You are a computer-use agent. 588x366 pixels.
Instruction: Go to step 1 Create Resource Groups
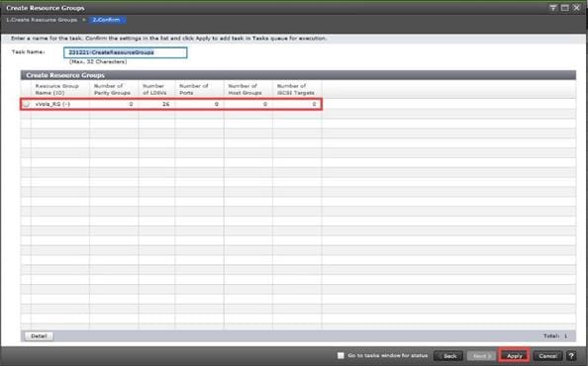click(42, 20)
